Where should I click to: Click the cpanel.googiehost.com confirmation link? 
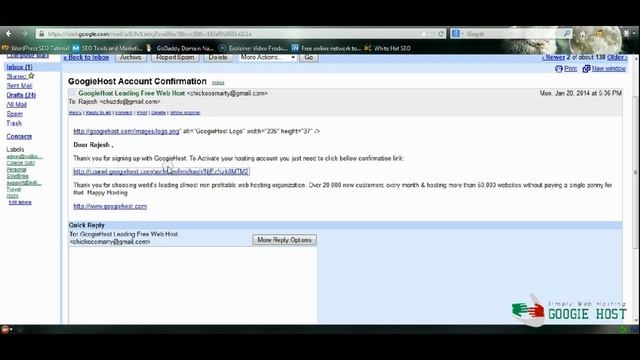point(161,172)
